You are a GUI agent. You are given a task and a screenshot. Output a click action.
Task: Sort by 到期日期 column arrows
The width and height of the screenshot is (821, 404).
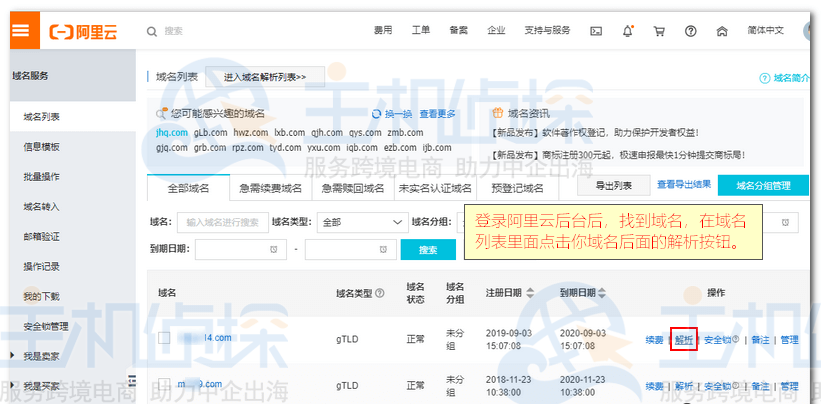coord(602,293)
